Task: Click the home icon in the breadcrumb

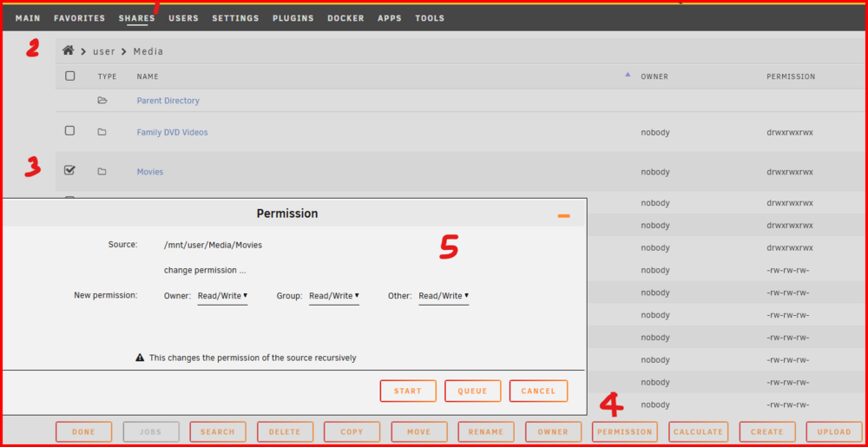Action: click(x=68, y=51)
